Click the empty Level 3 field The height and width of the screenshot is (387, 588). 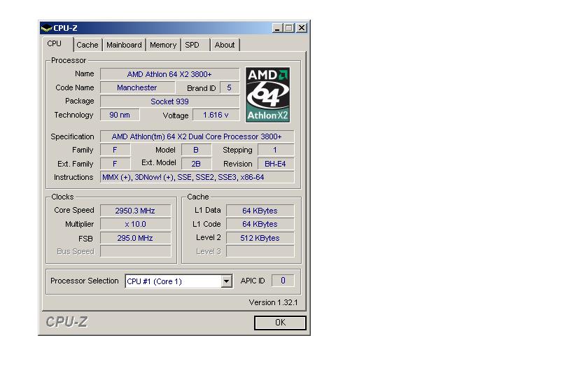point(260,251)
